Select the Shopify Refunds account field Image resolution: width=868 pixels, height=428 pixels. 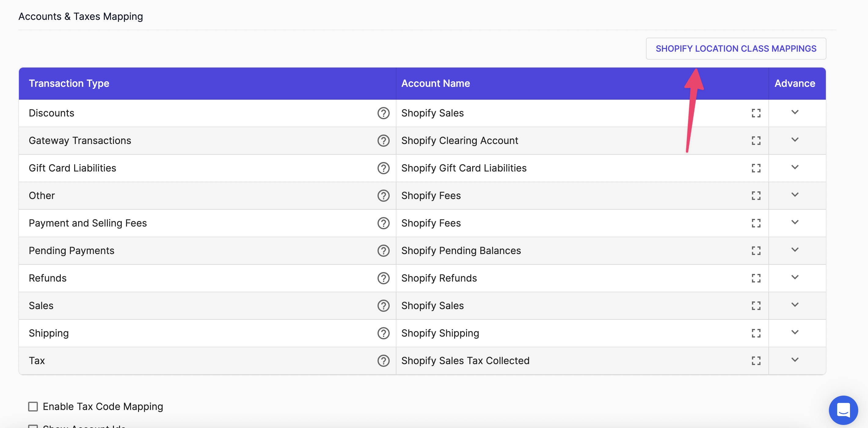coord(582,278)
